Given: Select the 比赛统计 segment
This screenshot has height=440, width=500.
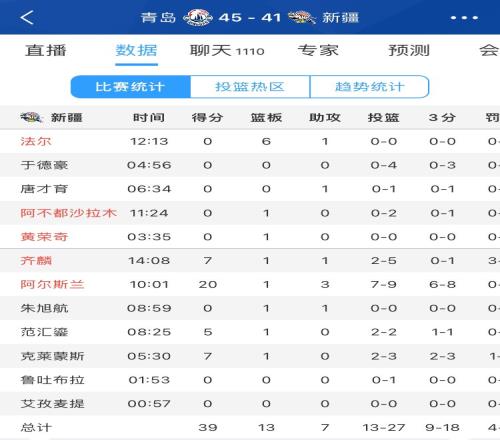Looking at the screenshot, I should click(130, 87).
